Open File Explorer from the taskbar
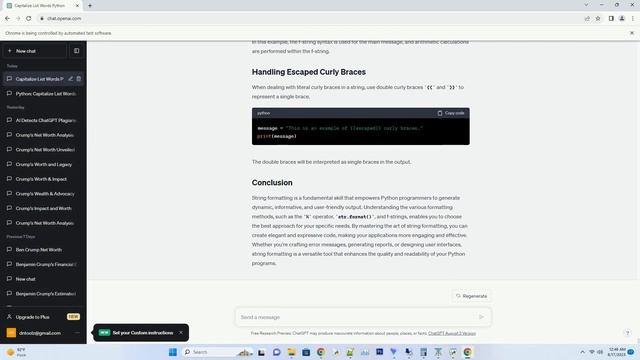Screen dimensions: 640x360 pos(291,352)
